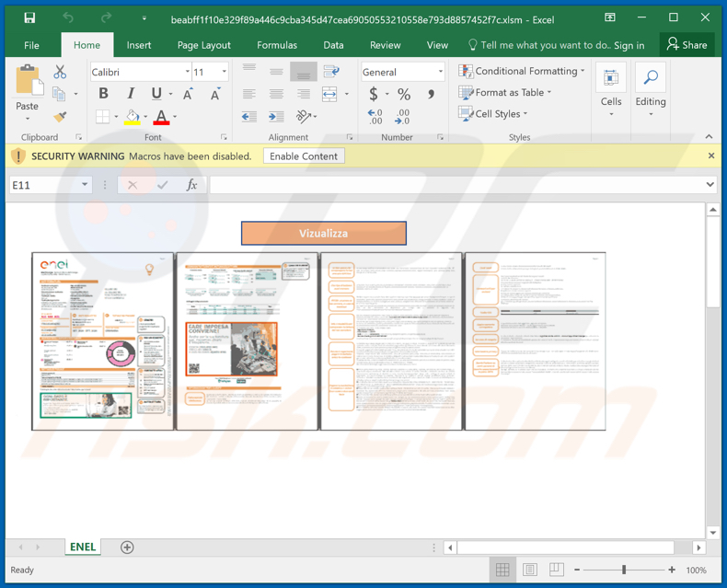
Task: Click the Copy icon
Action: pos(59,94)
